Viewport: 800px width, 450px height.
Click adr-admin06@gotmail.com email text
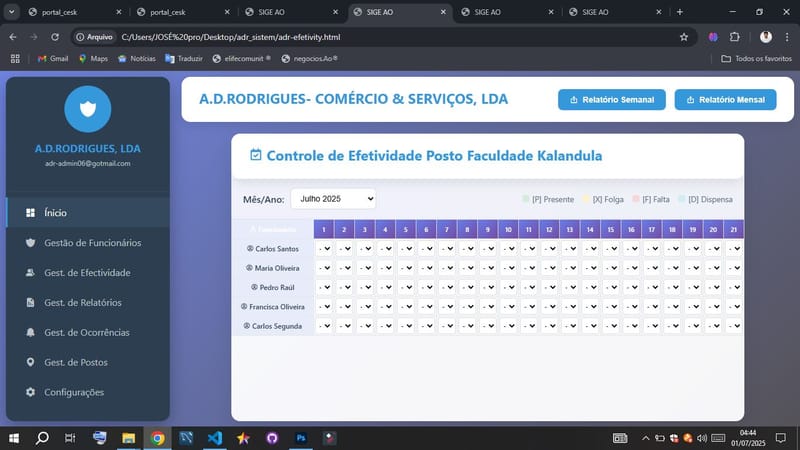88,163
